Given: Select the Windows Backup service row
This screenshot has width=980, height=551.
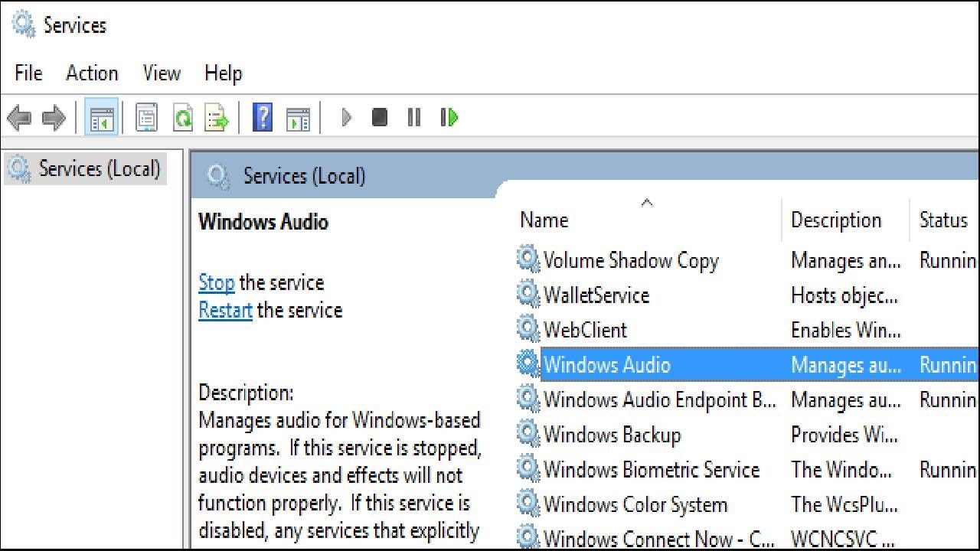Looking at the screenshot, I should tap(612, 435).
